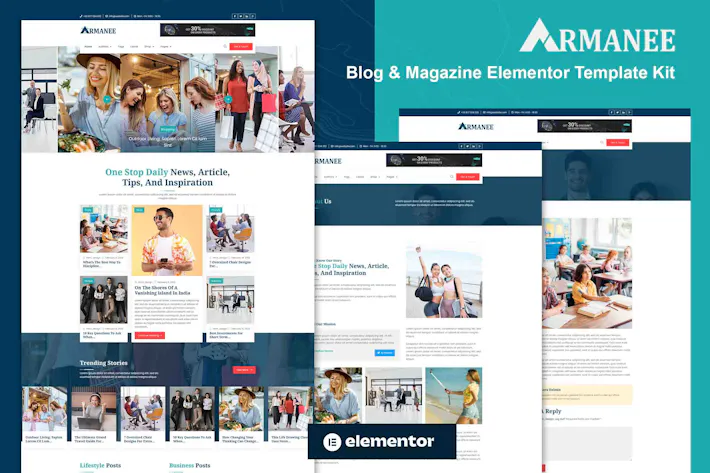This screenshot has height=473, width=710.
Task: Click the Armanee logo in the left mockup header
Action: 98,30
